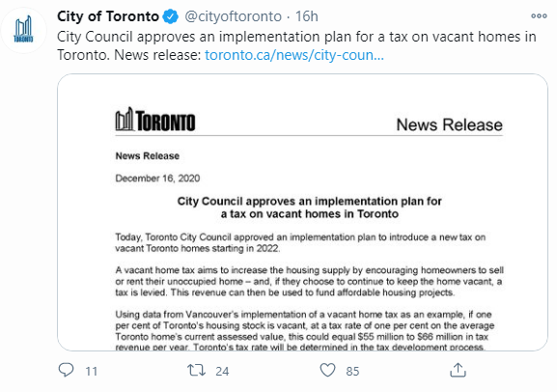557x392 pixels.
Task: Click the Toronto logo in the news release
Action: point(155,120)
